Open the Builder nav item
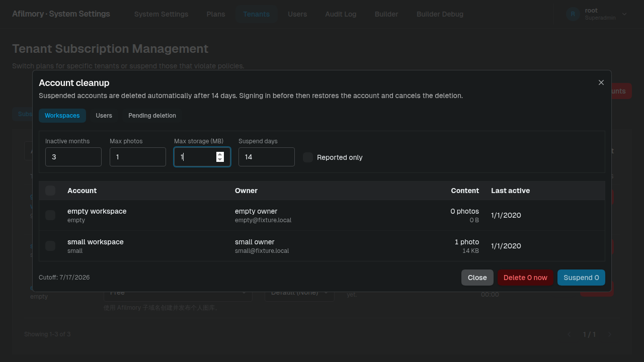Image resolution: width=644 pixels, height=362 pixels. 386,14
